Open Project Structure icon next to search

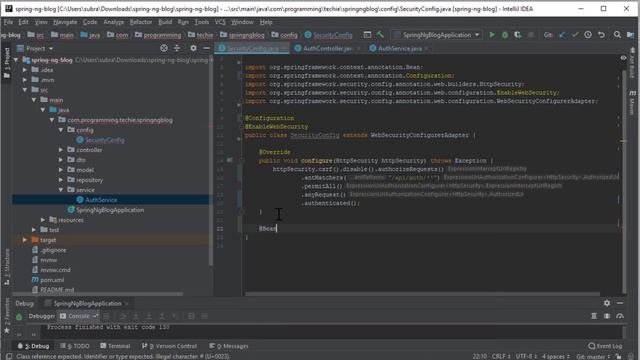click(630, 35)
